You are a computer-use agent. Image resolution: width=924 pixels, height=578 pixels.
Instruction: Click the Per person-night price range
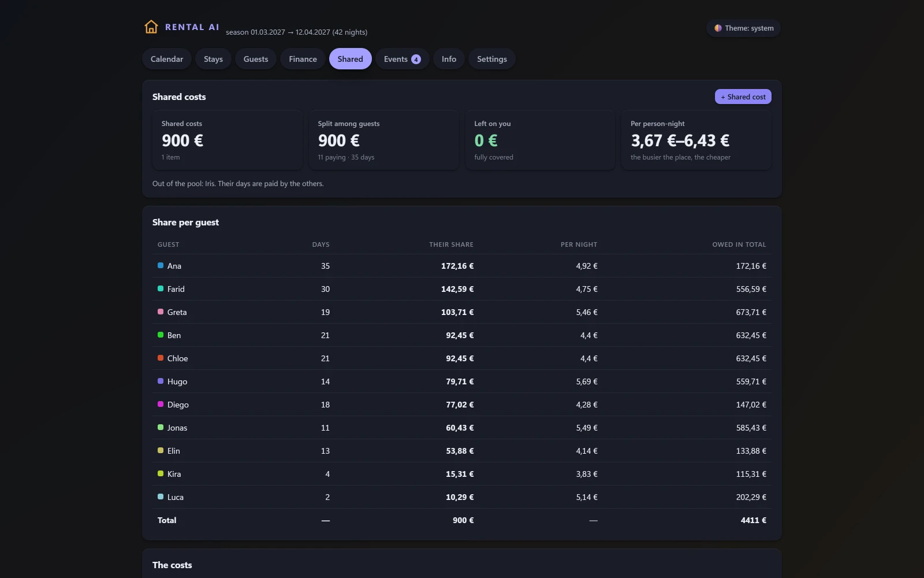coord(680,140)
